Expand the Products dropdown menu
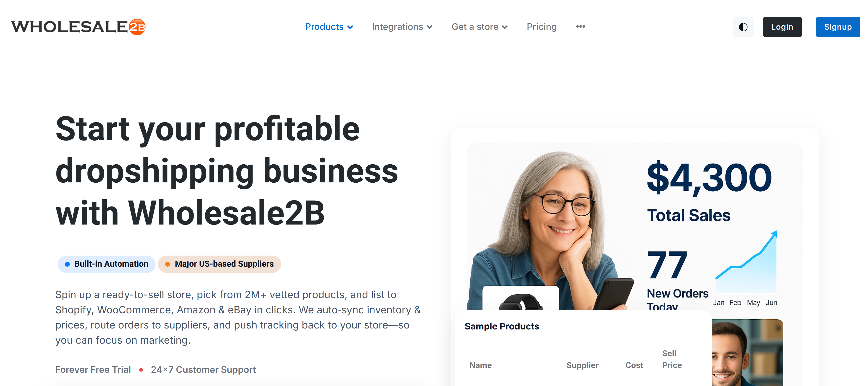 point(329,27)
